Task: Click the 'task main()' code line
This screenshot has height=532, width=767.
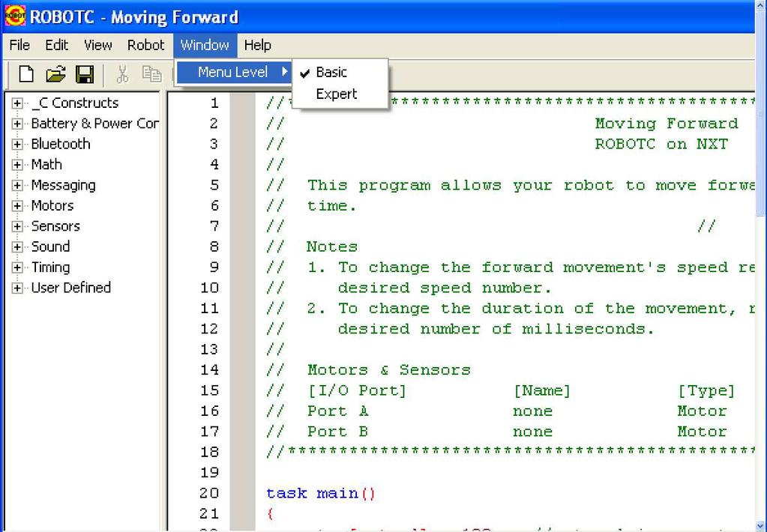Action: click(x=321, y=493)
